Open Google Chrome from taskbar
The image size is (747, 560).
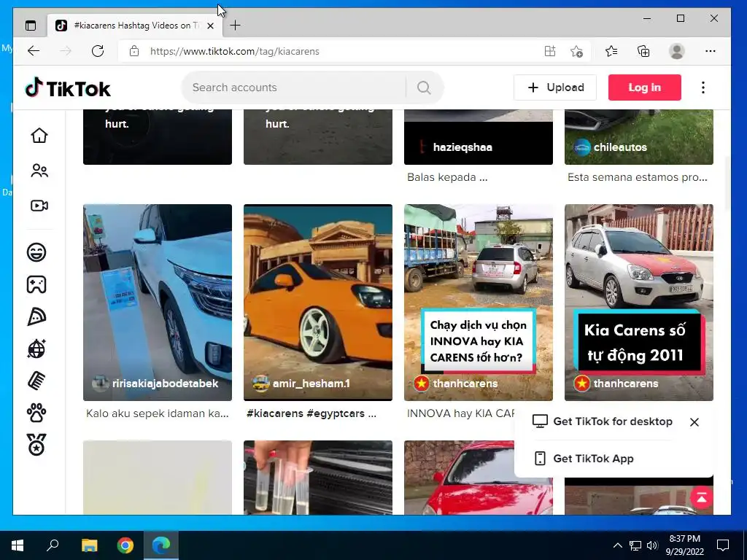pos(125,545)
